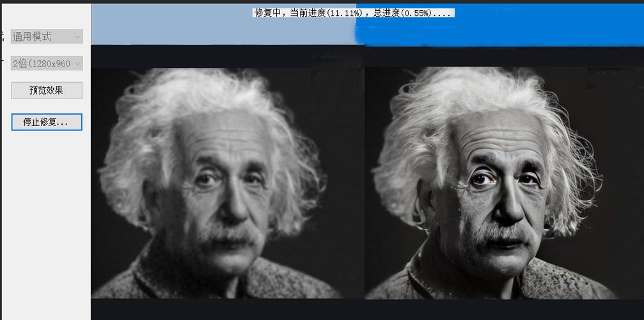
Task: Click the 修复中 progress bar
Action: [368, 25]
